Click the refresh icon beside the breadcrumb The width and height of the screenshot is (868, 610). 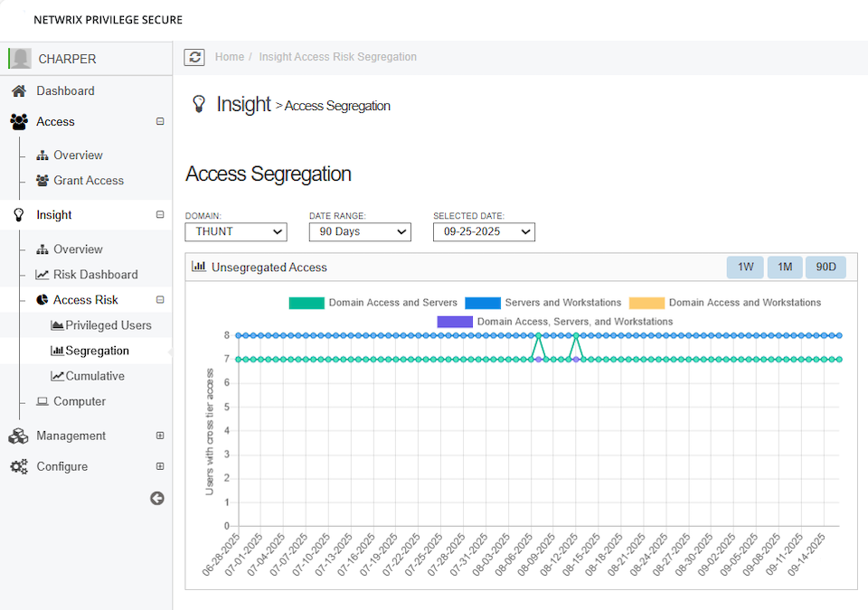pyautogui.click(x=194, y=57)
